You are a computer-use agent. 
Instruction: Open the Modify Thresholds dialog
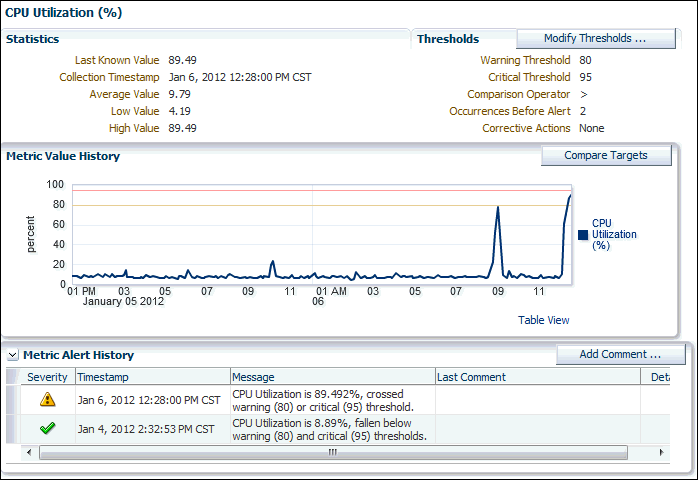click(594, 38)
